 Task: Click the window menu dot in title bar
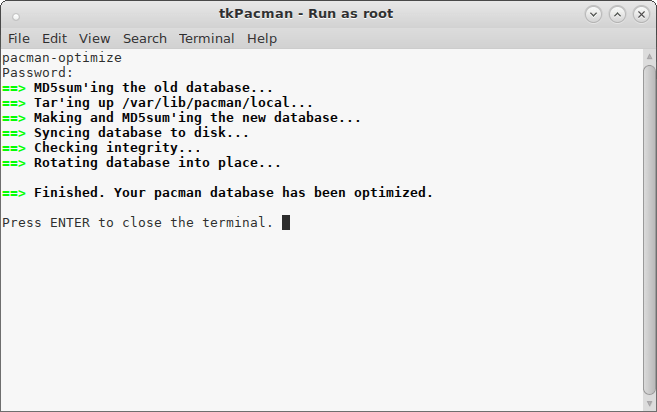click(16, 17)
